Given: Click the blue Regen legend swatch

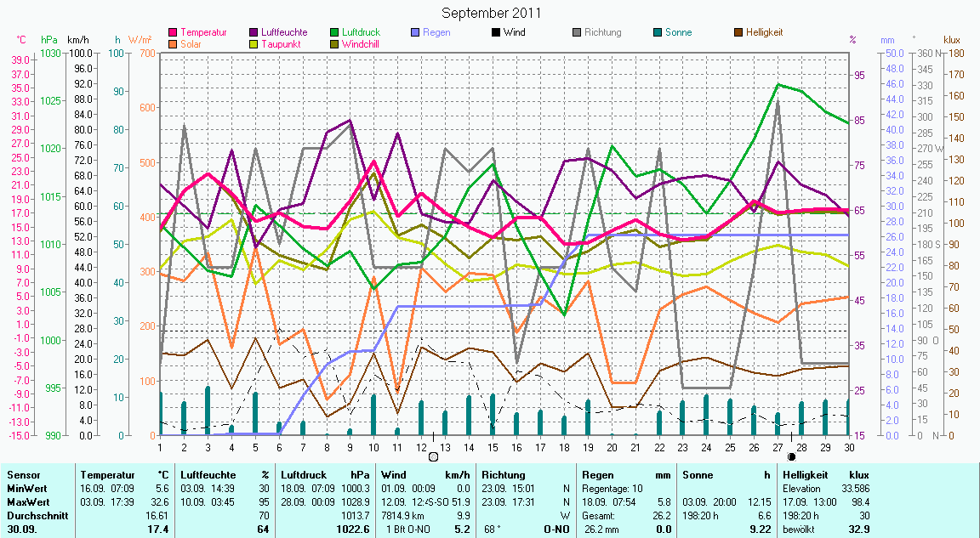Looking at the screenshot, I should [x=415, y=33].
